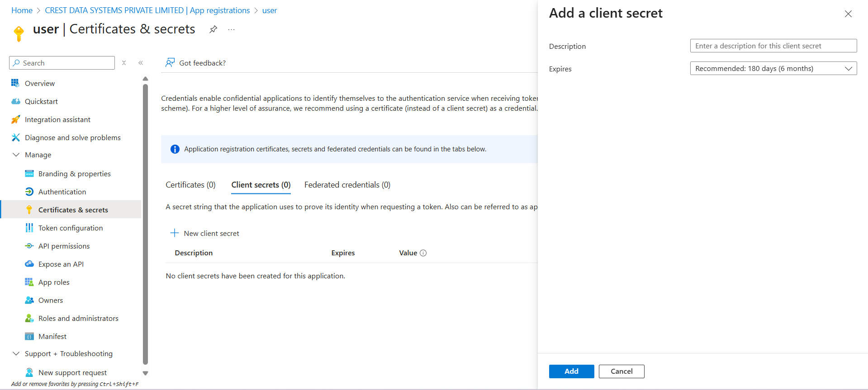This screenshot has height=390, width=868.
Task: Click the Cancel button
Action: point(621,371)
